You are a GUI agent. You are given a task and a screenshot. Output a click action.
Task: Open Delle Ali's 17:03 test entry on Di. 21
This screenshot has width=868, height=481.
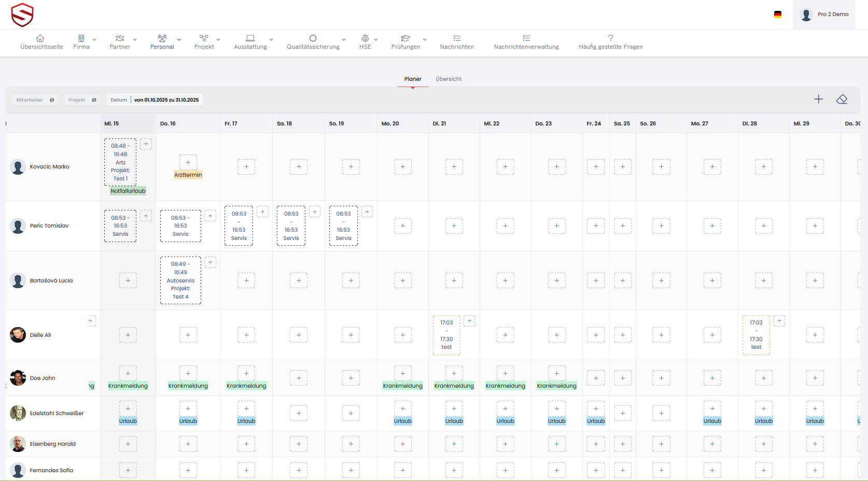pos(446,335)
